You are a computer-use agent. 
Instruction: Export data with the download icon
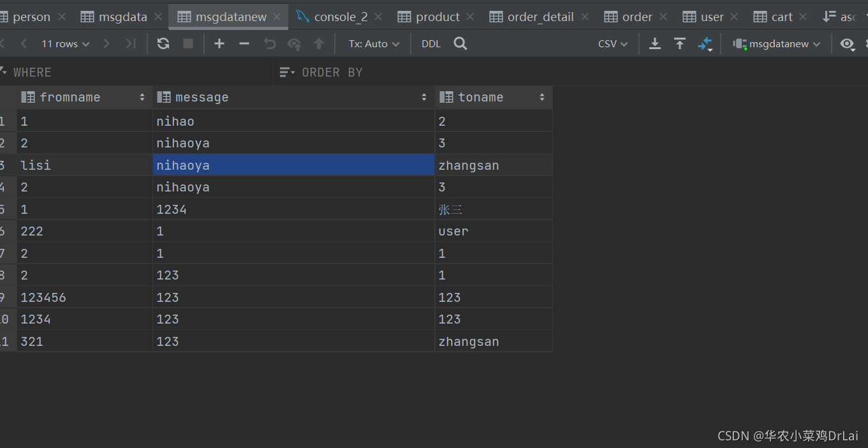click(x=655, y=43)
